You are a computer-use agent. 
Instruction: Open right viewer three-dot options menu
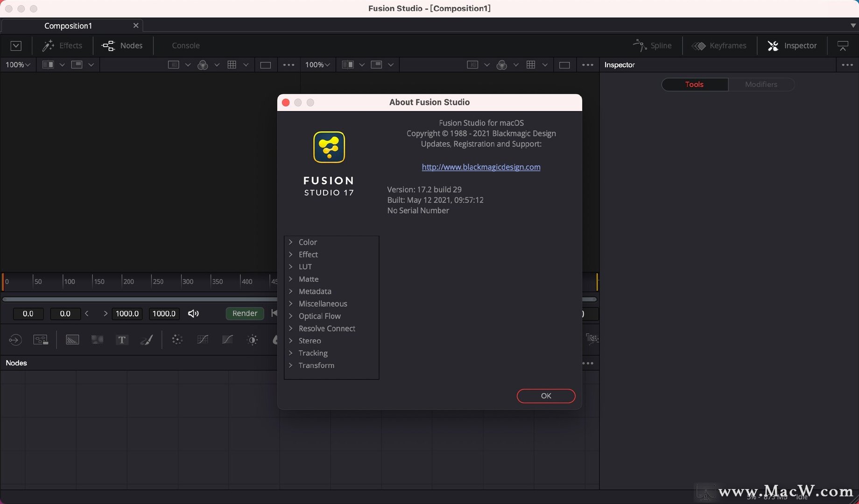(588, 65)
